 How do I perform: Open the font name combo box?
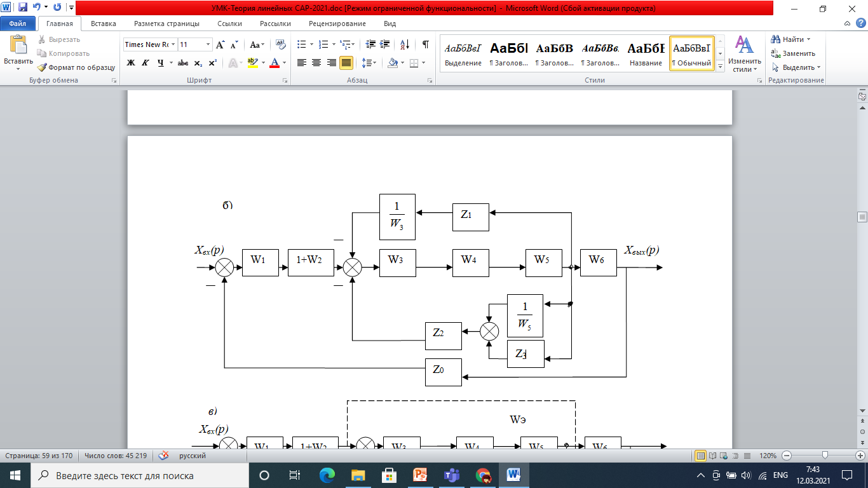(150, 44)
